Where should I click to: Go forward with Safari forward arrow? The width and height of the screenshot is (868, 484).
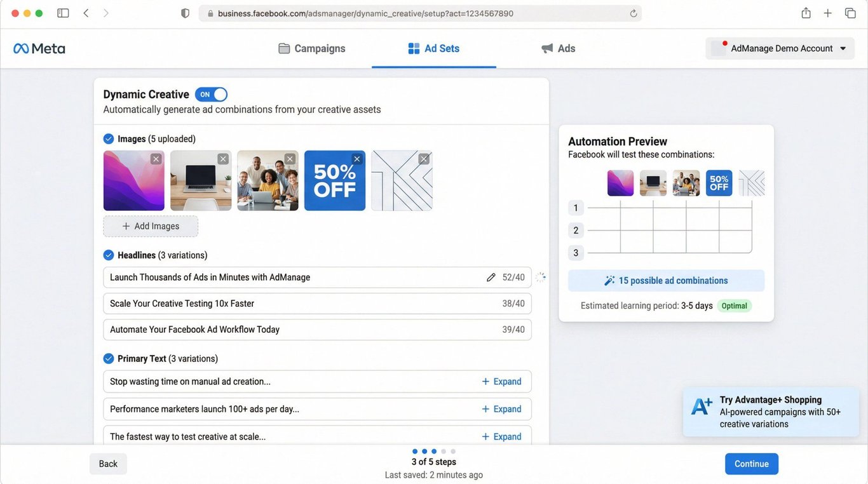tap(105, 13)
